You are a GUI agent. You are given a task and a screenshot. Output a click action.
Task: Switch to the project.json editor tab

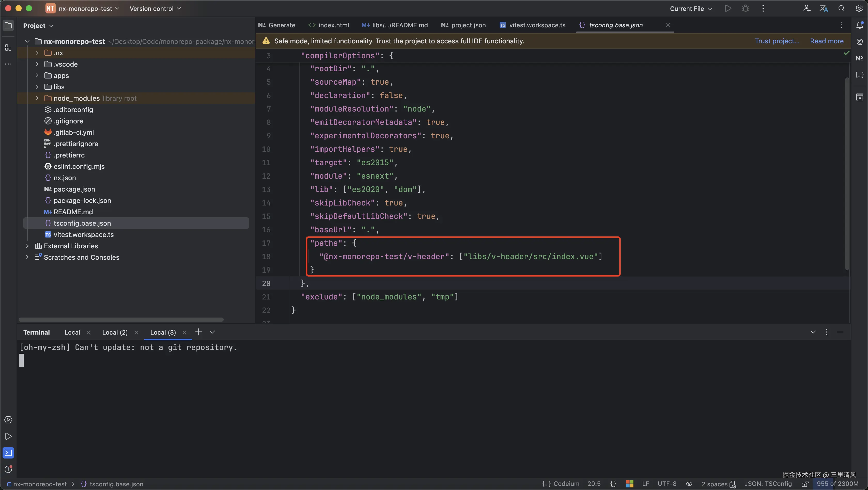click(464, 25)
